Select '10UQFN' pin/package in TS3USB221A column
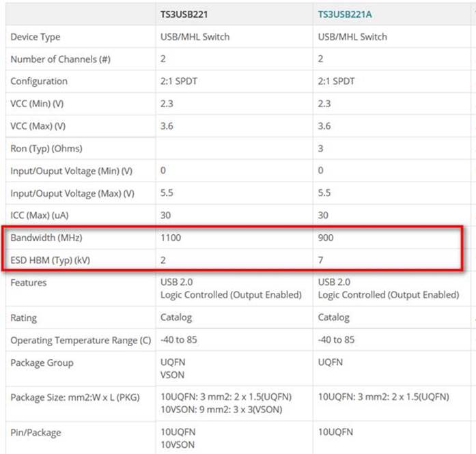The image size is (476, 454). [x=335, y=432]
